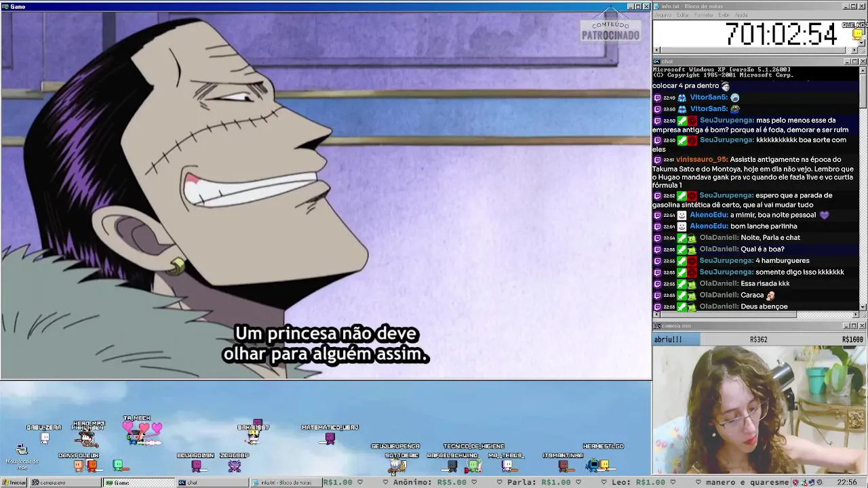This screenshot has width=868, height=488.
Task: Click username vinissauro_95 in chat
Action: pos(701,159)
